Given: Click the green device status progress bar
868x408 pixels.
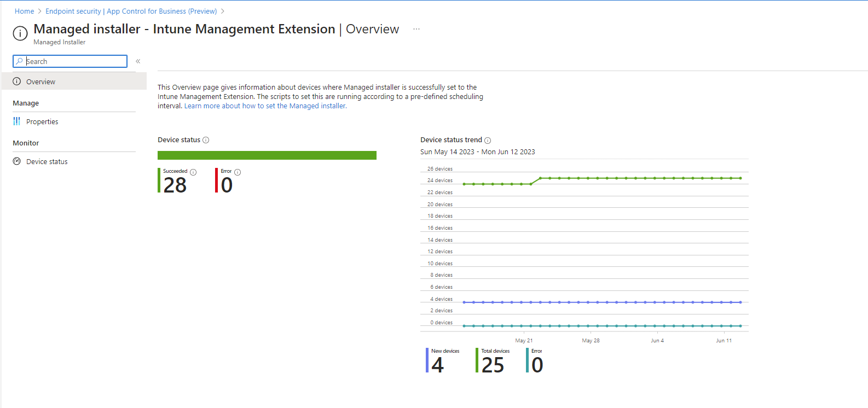Looking at the screenshot, I should (x=267, y=155).
